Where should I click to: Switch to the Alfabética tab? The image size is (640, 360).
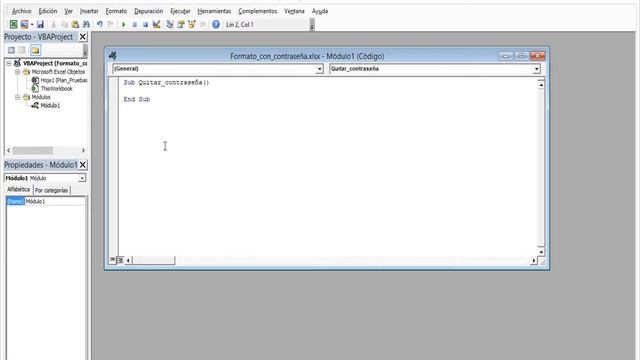tap(18, 189)
